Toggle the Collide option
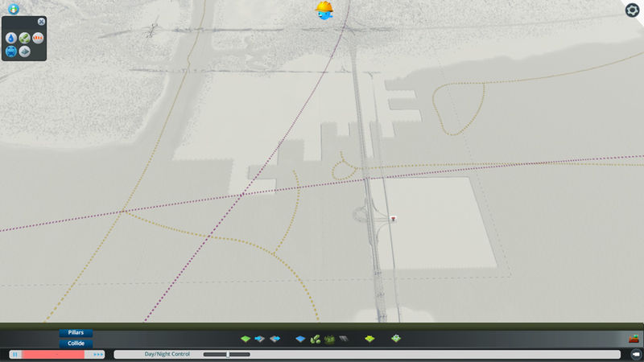644x362 pixels. [x=76, y=343]
